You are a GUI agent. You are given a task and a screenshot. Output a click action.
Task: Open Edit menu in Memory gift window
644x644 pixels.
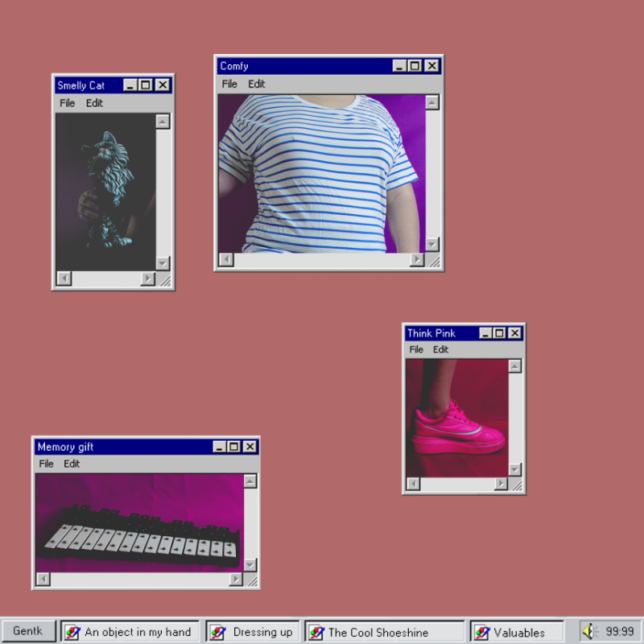pos(72,464)
